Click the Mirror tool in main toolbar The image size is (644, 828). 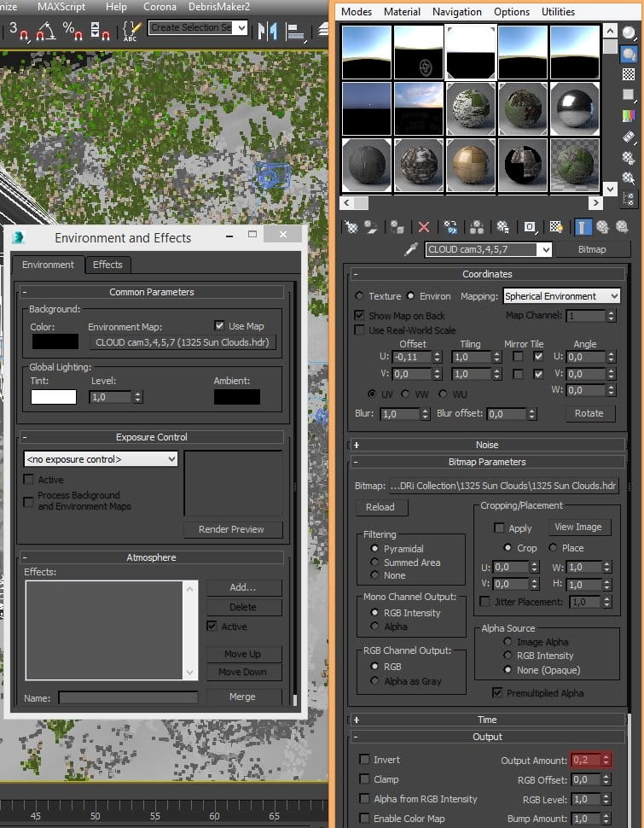pyautogui.click(x=267, y=31)
